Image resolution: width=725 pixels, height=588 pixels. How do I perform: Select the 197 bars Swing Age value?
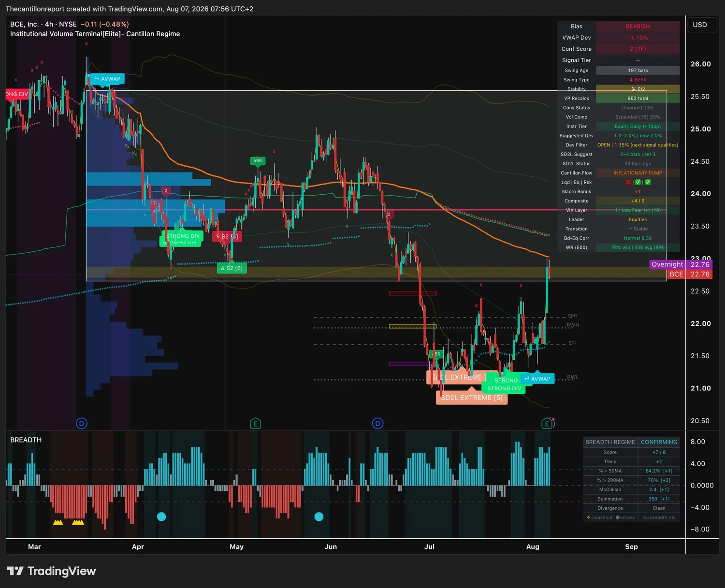[638, 71]
